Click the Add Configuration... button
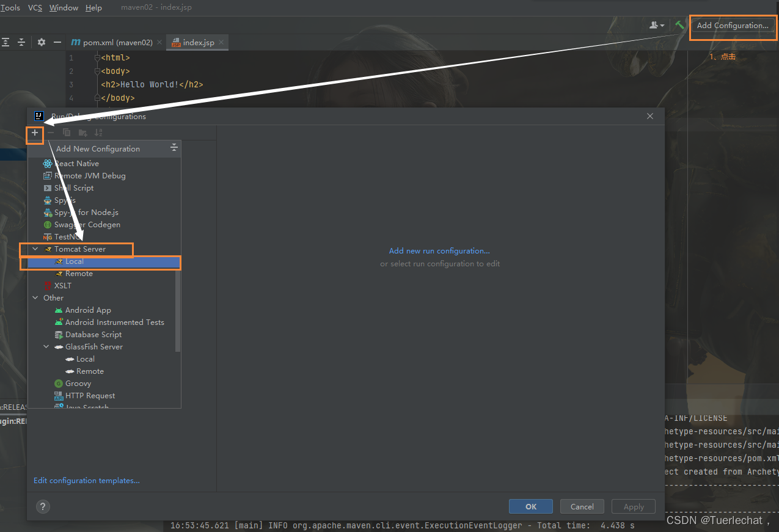This screenshot has height=532, width=779. (733, 26)
